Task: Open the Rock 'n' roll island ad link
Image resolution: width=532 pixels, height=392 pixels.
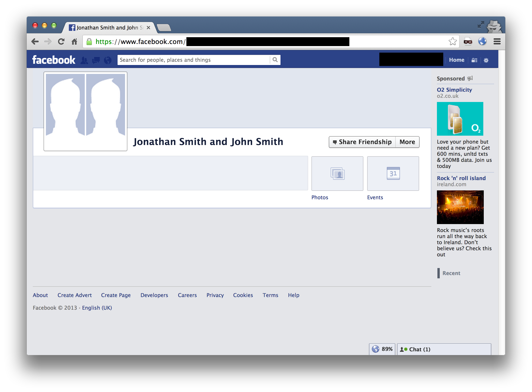Action: [461, 178]
